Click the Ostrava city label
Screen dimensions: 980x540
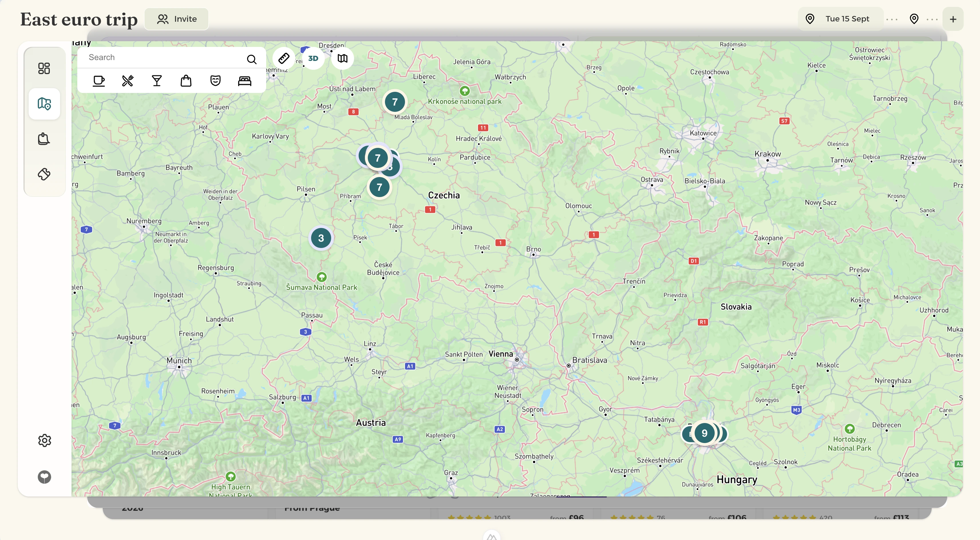(652, 180)
